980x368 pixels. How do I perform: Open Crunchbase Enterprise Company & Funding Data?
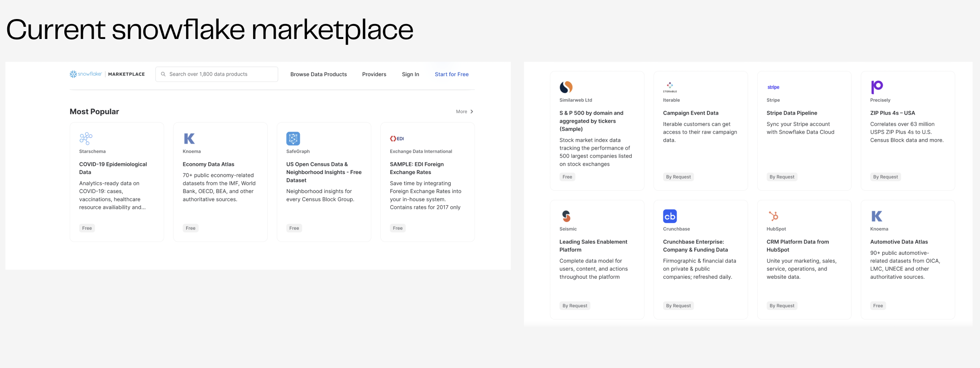pos(695,246)
